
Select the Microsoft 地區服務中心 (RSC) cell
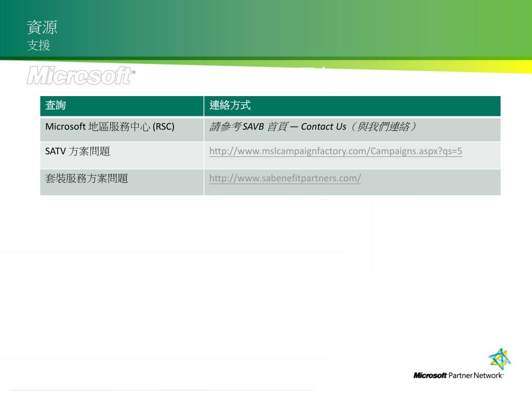122,129
